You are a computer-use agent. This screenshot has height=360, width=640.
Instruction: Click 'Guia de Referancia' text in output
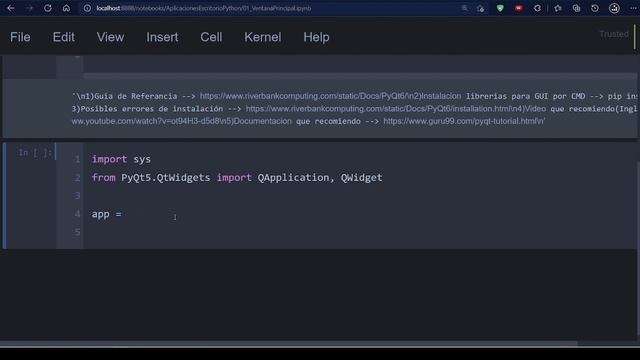[x=136, y=96]
